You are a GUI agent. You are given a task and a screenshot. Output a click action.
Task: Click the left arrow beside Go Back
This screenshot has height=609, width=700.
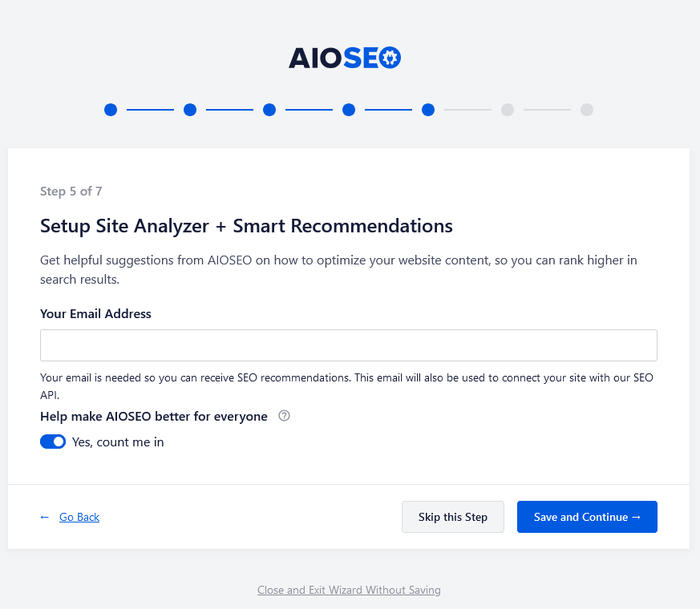(x=45, y=517)
